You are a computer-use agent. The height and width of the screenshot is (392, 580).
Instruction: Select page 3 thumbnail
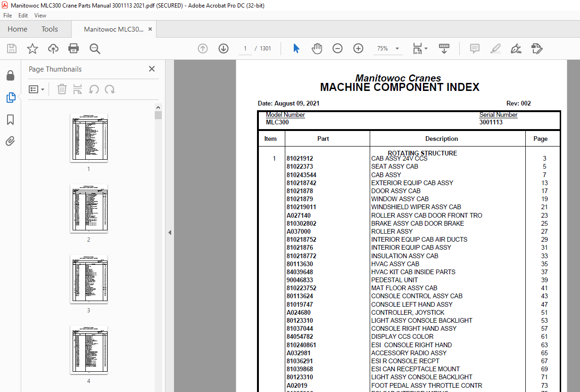pyautogui.click(x=89, y=279)
